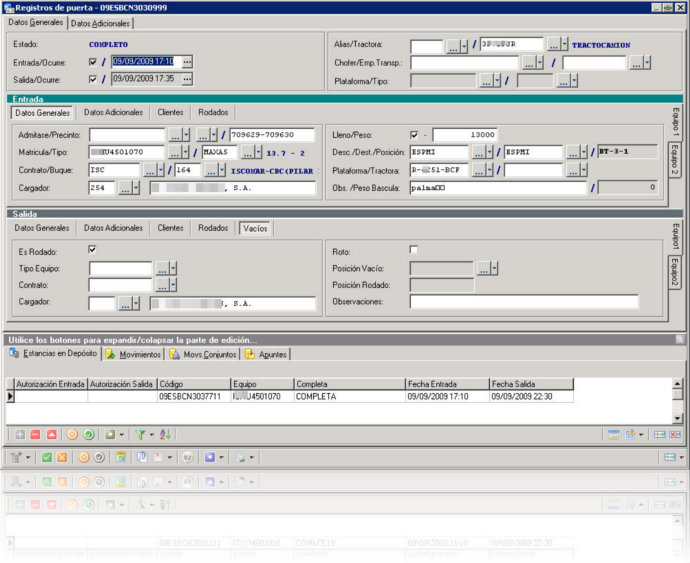Open the Apuntes tab
The height and width of the screenshot is (563, 690).
pos(266,354)
